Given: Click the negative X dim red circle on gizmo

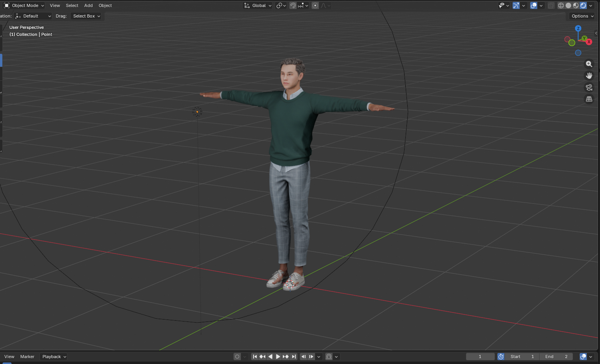Looking at the screenshot, I should 567,39.
